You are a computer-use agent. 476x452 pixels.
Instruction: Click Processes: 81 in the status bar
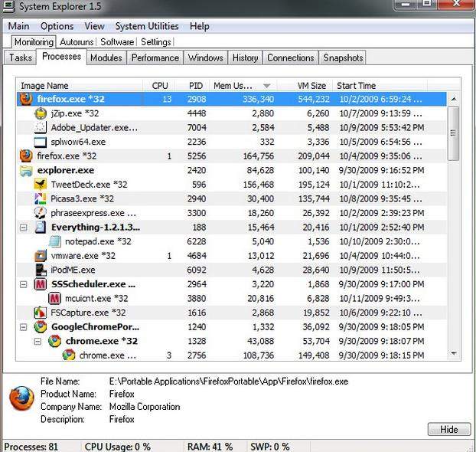[x=31, y=447]
